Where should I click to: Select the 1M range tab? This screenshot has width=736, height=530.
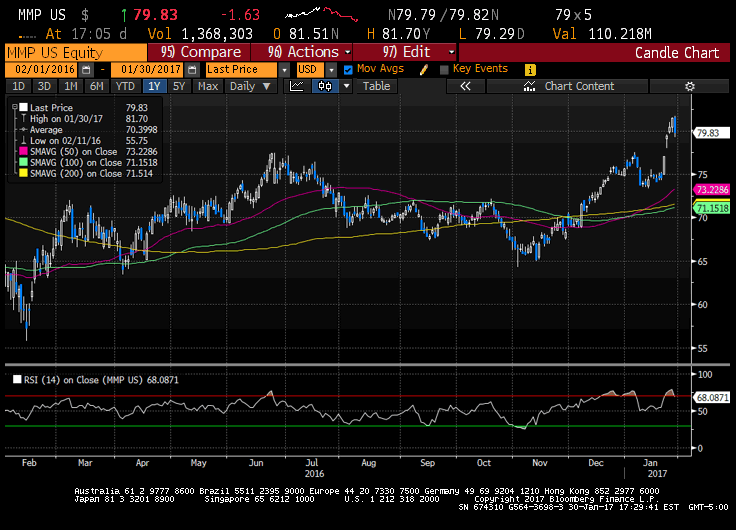(71, 86)
